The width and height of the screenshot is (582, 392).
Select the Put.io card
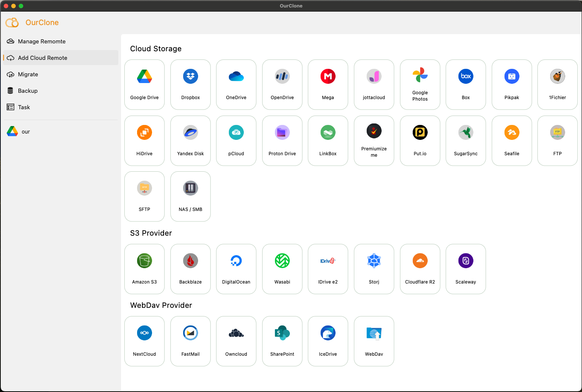(420, 141)
